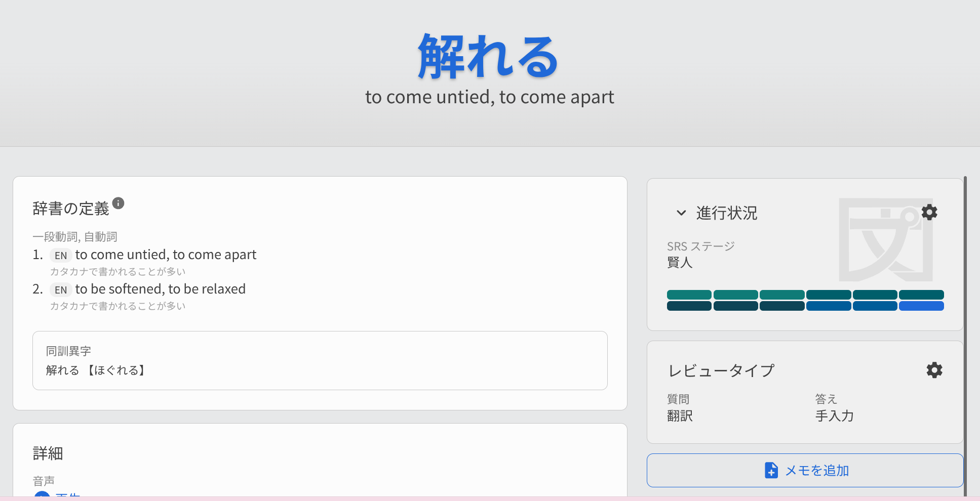The height and width of the screenshot is (501, 980).
Task: Click the first light-teal SRS bar segment
Action: pyautogui.click(x=689, y=295)
